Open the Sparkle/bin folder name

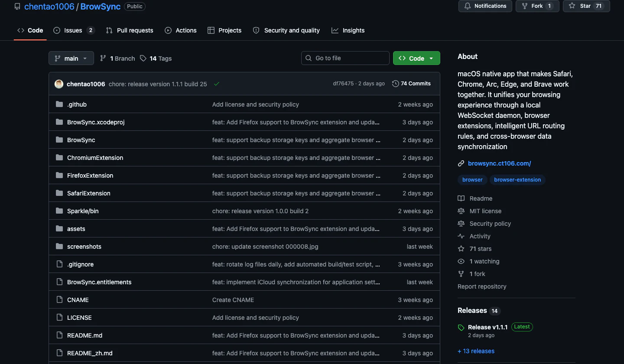click(83, 211)
